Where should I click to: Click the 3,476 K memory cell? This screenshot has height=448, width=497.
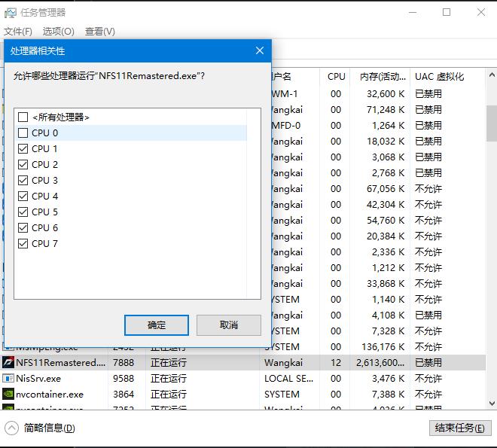coord(389,378)
